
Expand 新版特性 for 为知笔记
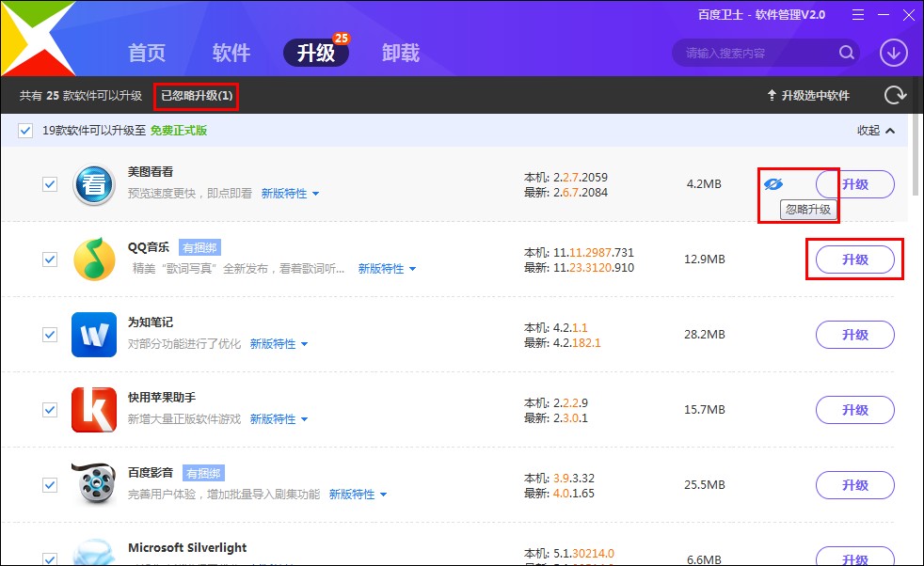pos(279,344)
